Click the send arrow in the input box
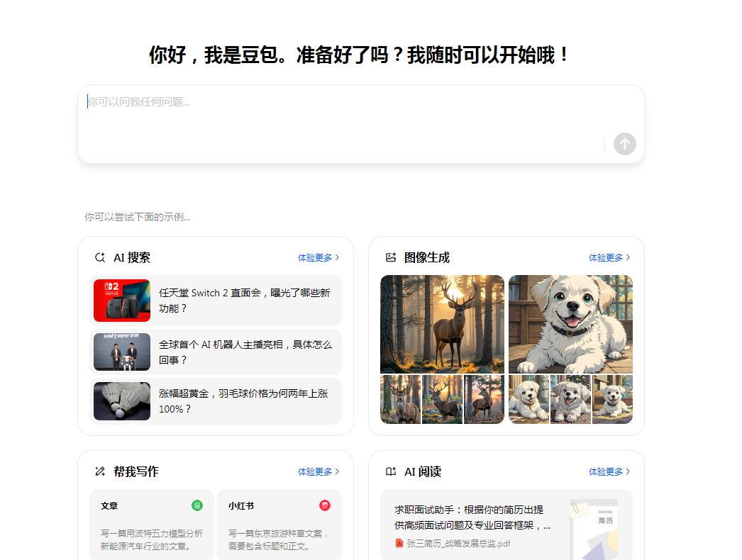Viewport: 742px width, 560px height. click(624, 144)
